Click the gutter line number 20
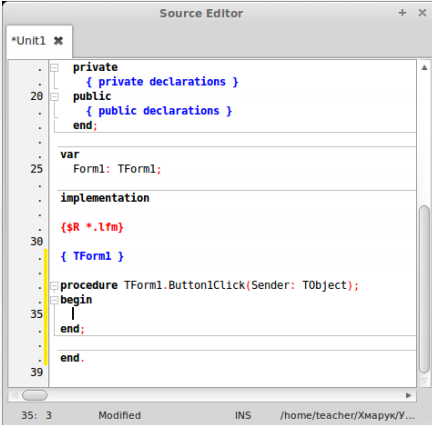 pos(37,96)
